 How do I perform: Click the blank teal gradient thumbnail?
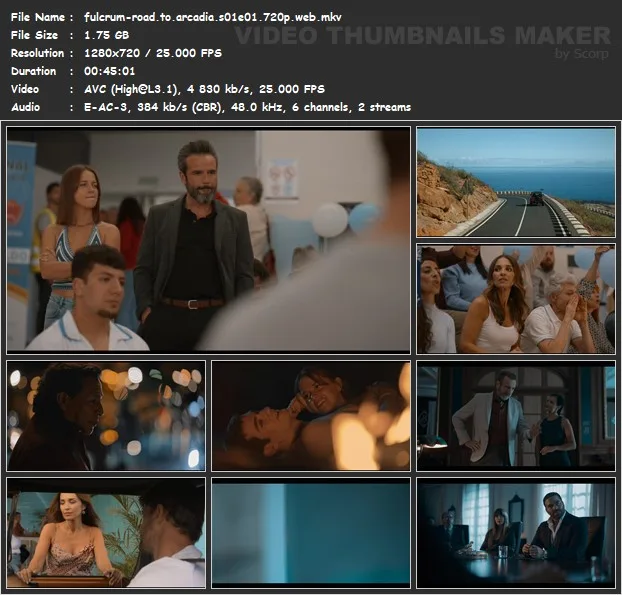(x=310, y=532)
